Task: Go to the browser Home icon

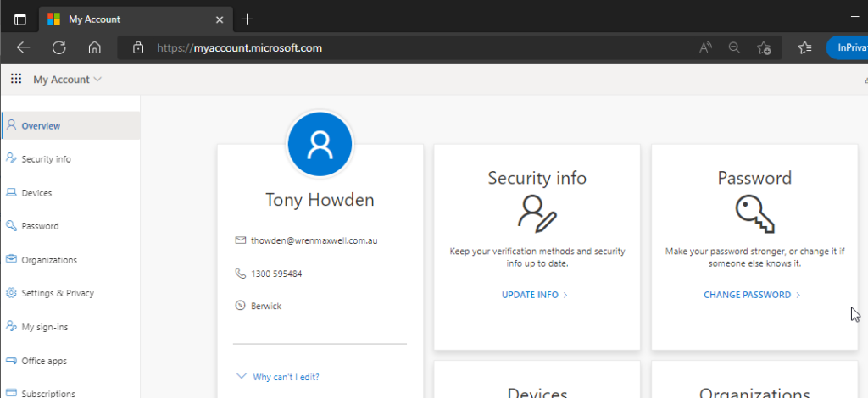Action: coord(95,48)
